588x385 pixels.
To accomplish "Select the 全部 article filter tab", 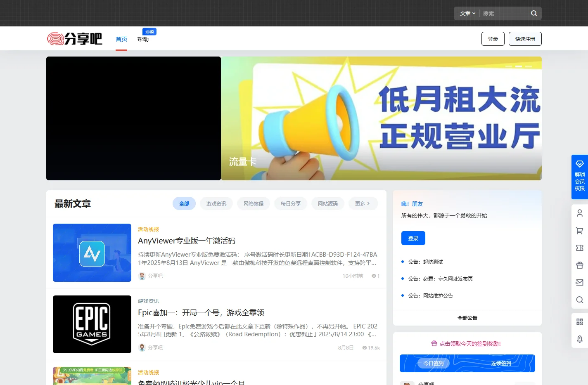I will point(184,203).
